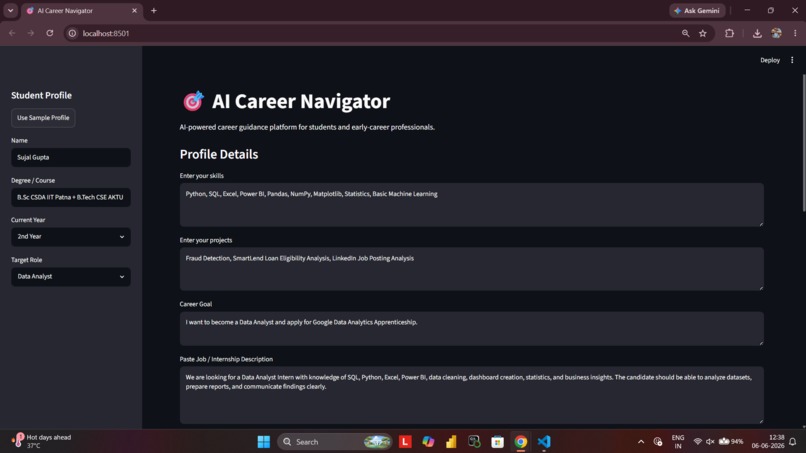Screen dimensions: 806x453
Task: View site information icon in address bar
Action: click(x=72, y=33)
